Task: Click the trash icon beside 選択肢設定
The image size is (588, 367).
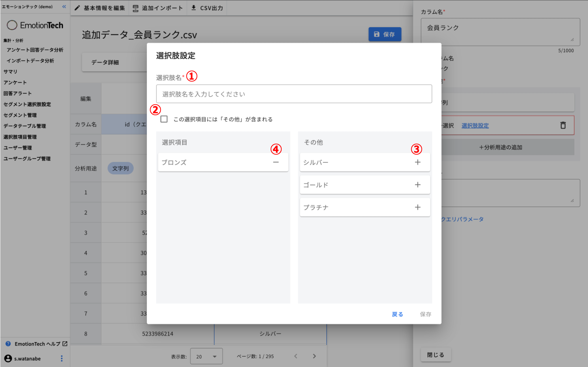Action: tap(563, 125)
